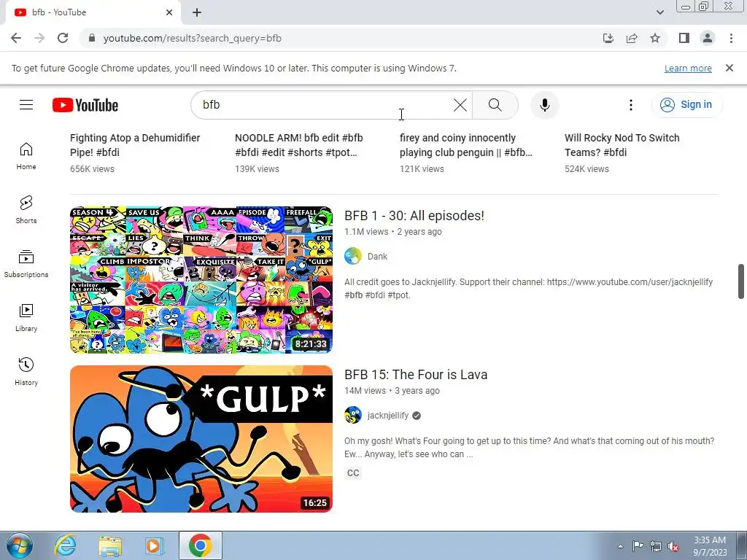Select the bfb - YouTube tab
747x560 pixels.
point(93,12)
